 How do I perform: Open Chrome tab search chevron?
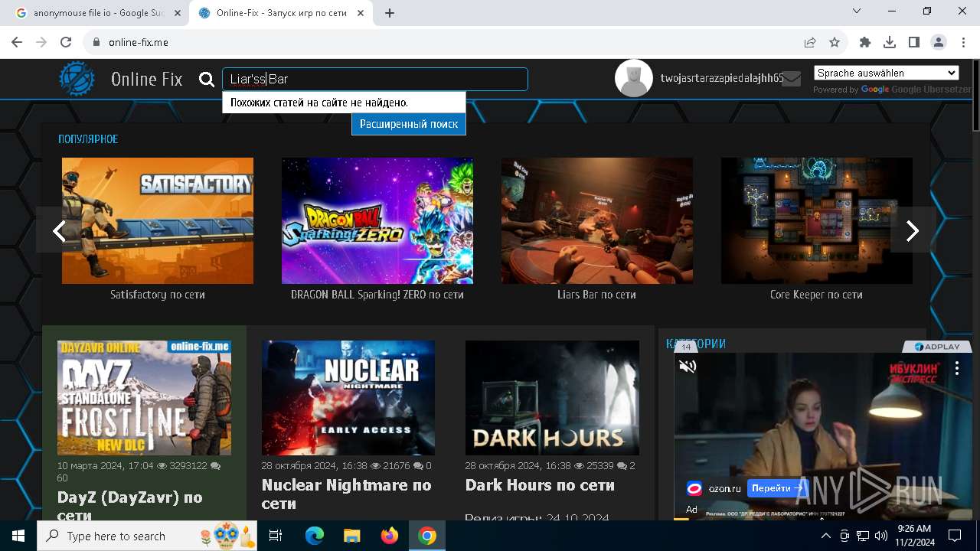click(x=857, y=11)
